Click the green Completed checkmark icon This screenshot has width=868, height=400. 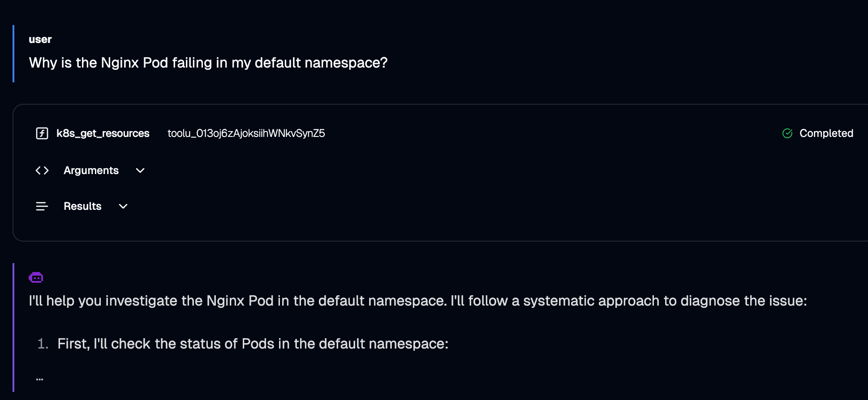pos(787,133)
